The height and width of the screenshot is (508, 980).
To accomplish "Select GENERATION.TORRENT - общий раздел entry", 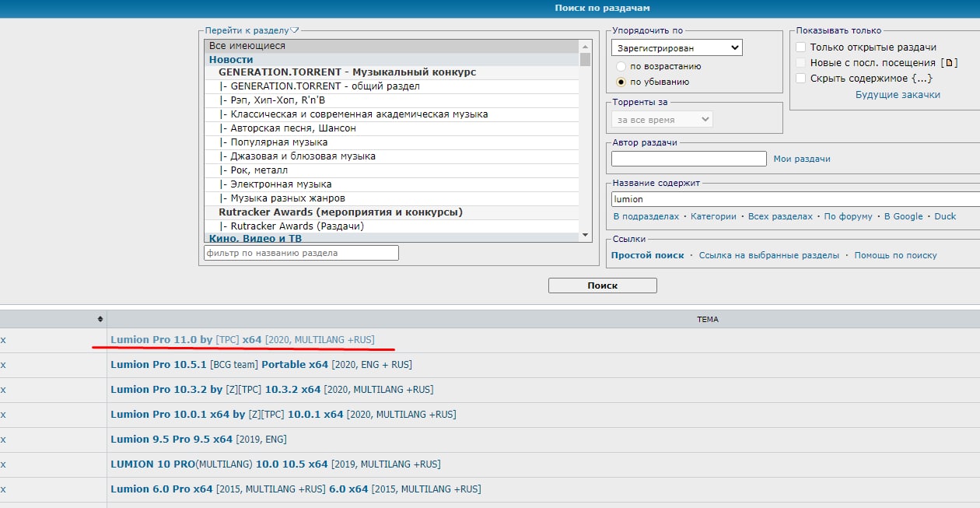I will tap(392, 86).
